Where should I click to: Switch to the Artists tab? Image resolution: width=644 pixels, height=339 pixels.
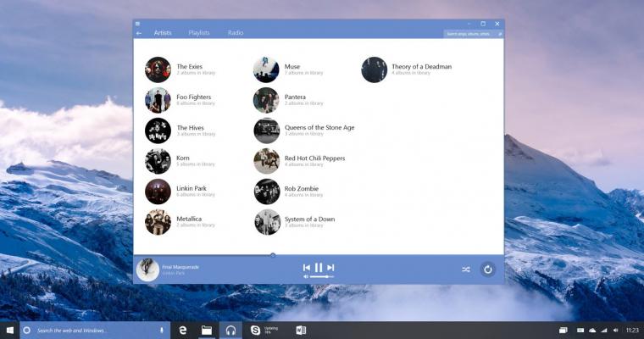[x=163, y=32]
